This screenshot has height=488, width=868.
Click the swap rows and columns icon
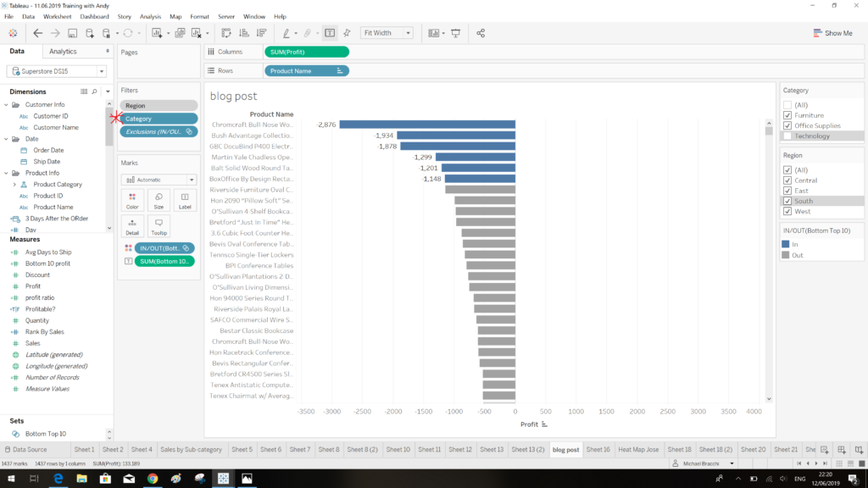[x=226, y=33]
